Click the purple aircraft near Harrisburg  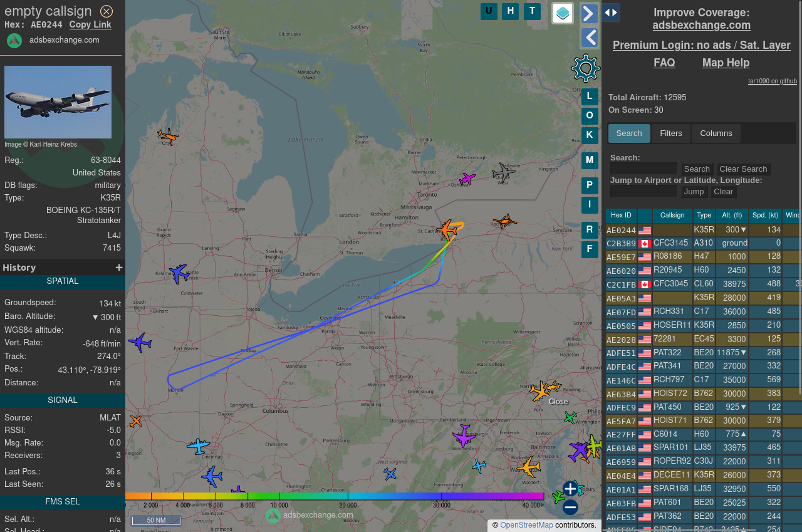coord(464,436)
